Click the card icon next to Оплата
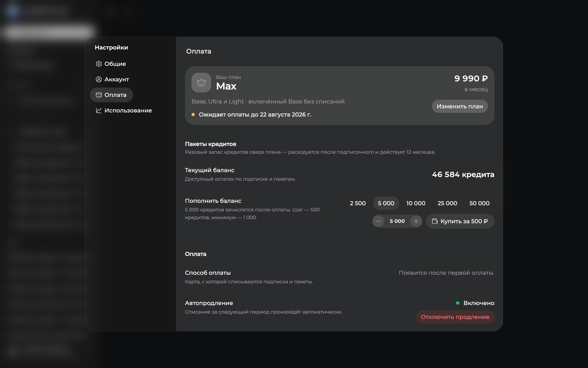Screen dimensions: 588x368 click(99, 95)
